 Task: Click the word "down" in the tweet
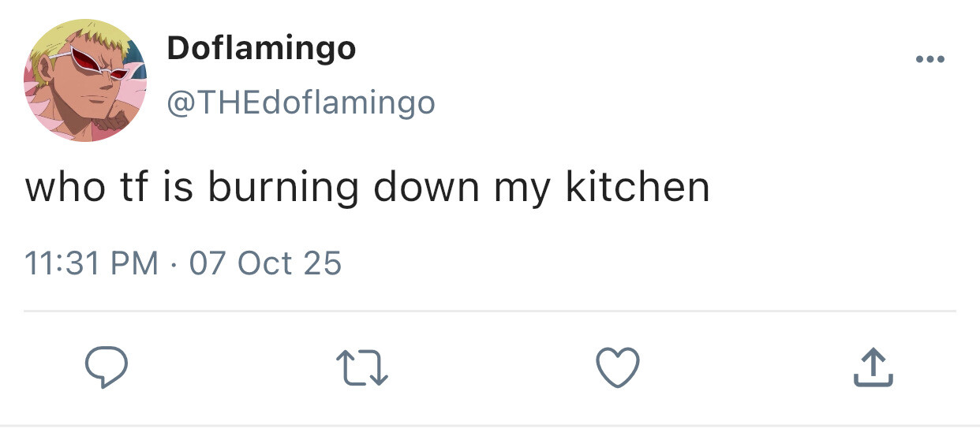point(425,188)
